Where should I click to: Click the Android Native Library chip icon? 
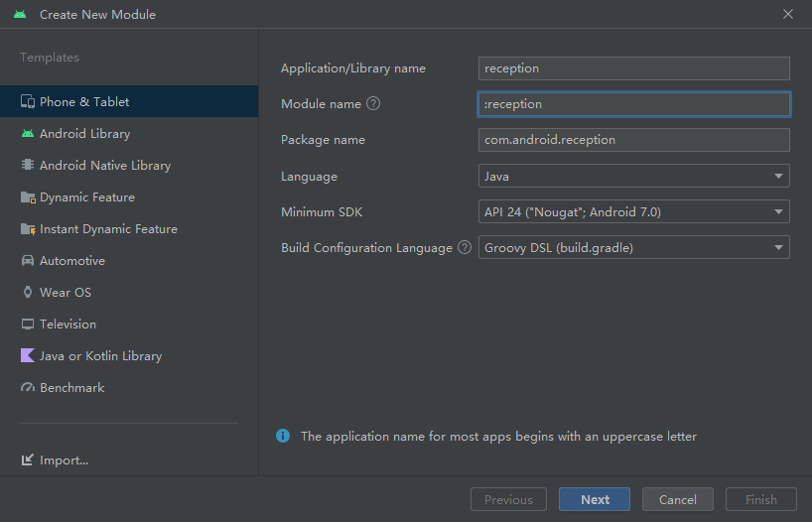coord(28,166)
